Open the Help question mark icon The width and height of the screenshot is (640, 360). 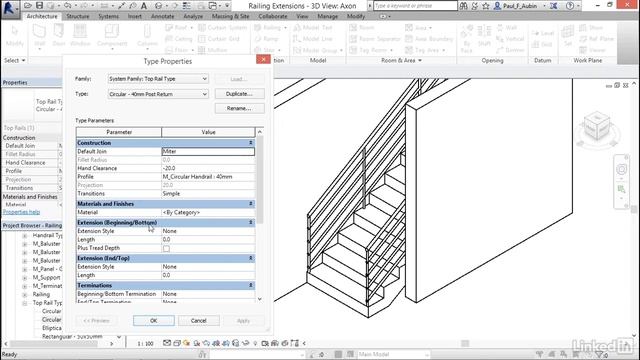click(x=570, y=6)
